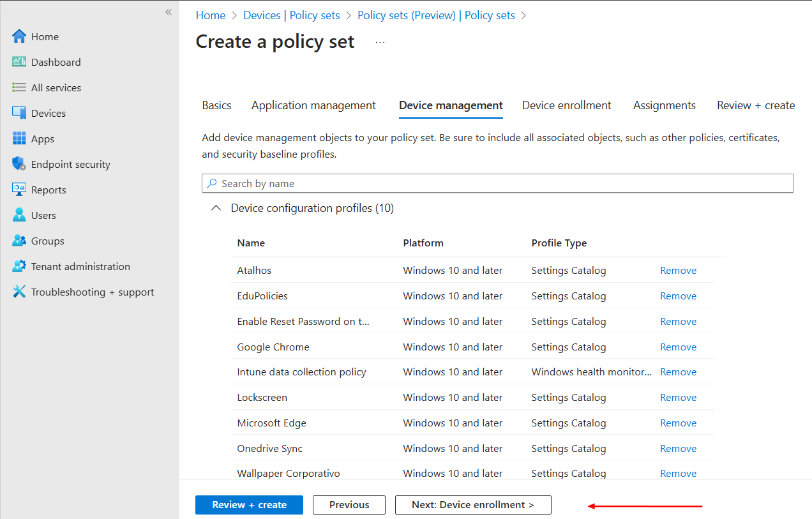Click the Devices monitor icon

coord(19,113)
